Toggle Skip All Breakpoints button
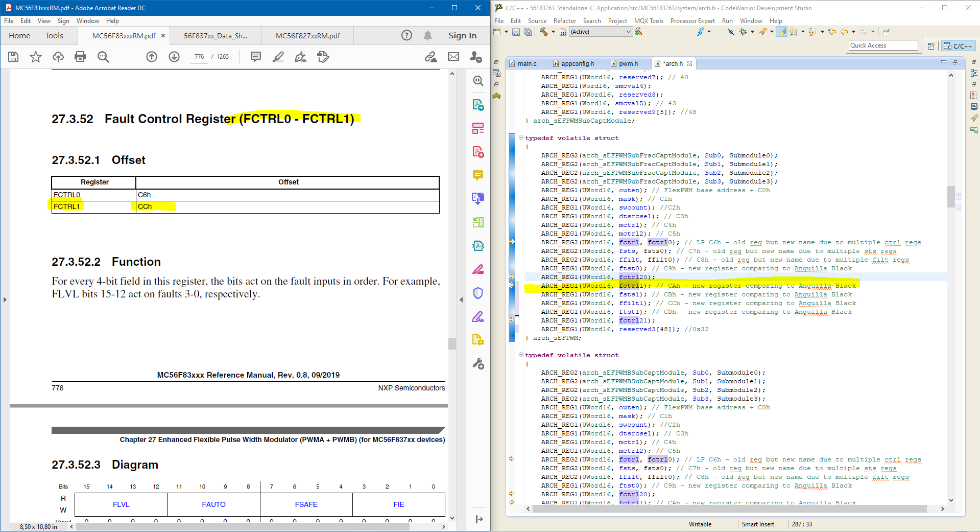The height and width of the screenshot is (532, 980). (x=731, y=32)
